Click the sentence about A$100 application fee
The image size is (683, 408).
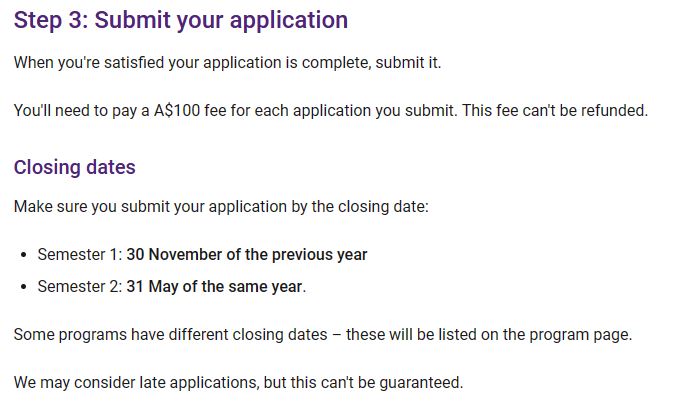[331, 111]
